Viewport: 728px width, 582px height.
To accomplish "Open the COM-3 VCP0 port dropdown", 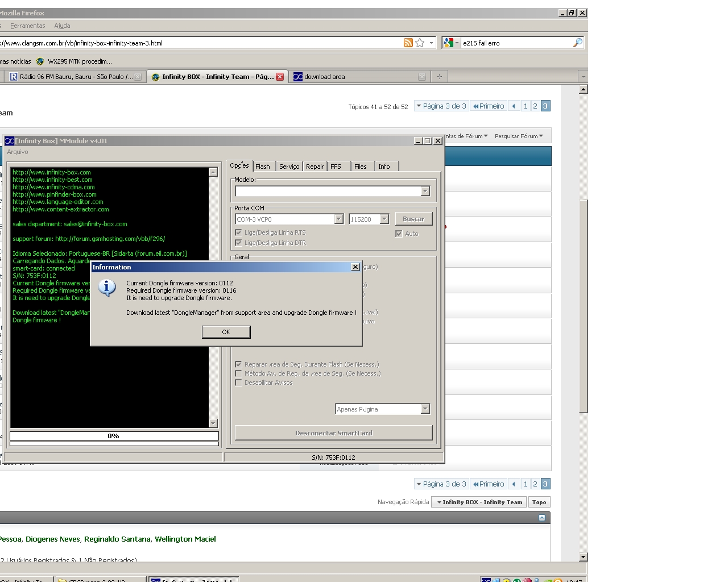I will pyautogui.click(x=339, y=219).
